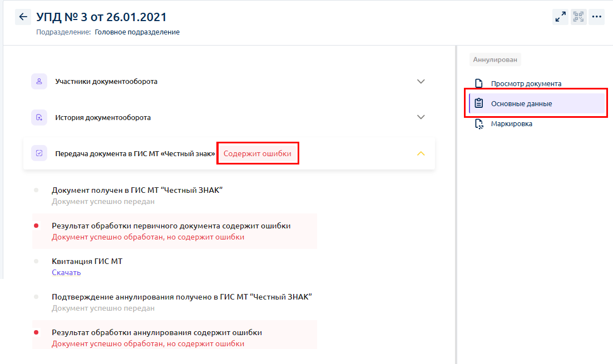The height and width of the screenshot is (364, 613).
Task: Click the Аннулирован status badge
Action: pyautogui.click(x=495, y=60)
